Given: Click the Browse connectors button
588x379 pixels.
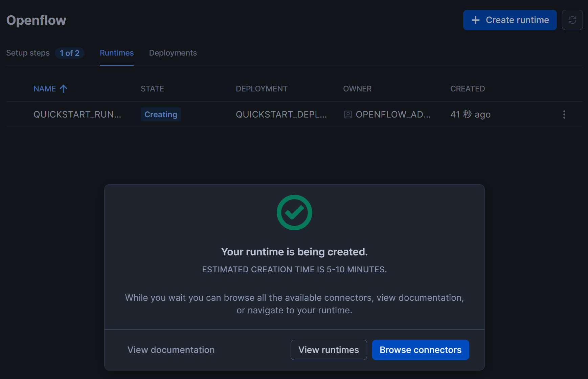Looking at the screenshot, I should [x=421, y=350].
